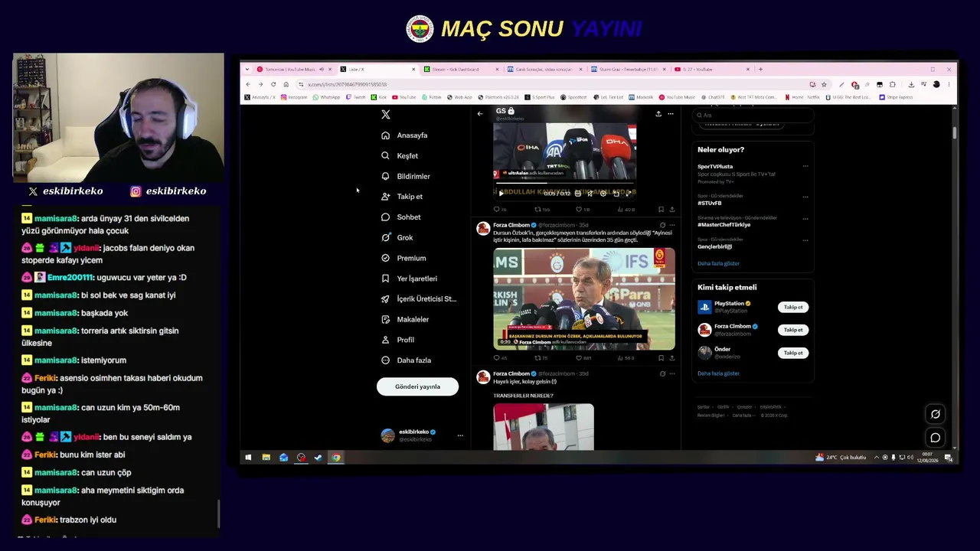The width and height of the screenshot is (980, 551).
Task: Follow Önder with Takip et
Action: (793, 353)
